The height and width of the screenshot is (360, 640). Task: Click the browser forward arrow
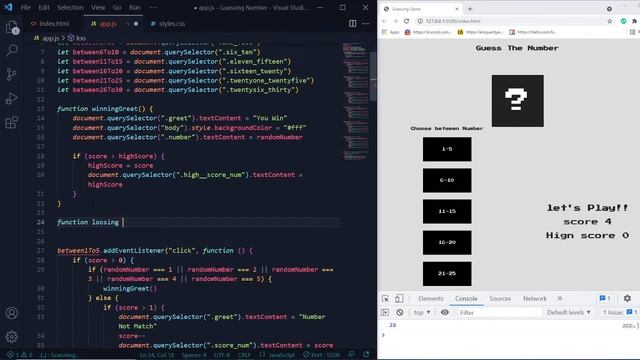click(x=396, y=21)
